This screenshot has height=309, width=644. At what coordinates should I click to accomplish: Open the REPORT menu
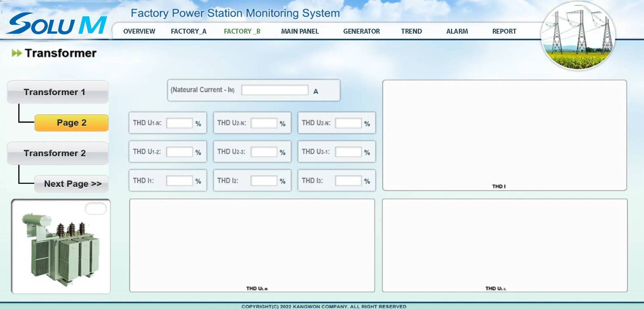pos(504,31)
